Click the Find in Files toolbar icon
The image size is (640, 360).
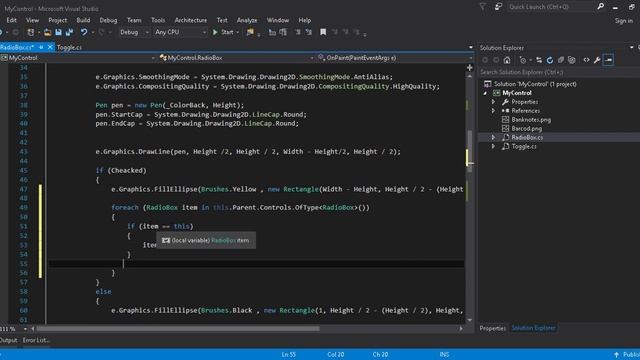coord(250,32)
